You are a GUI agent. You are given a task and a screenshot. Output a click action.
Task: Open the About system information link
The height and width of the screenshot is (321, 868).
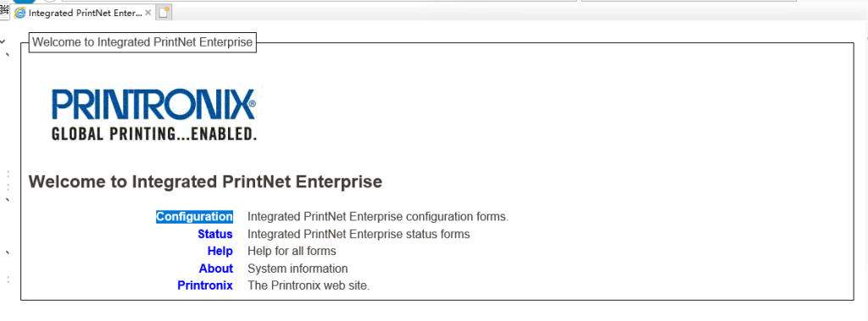pyautogui.click(x=216, y=268)
